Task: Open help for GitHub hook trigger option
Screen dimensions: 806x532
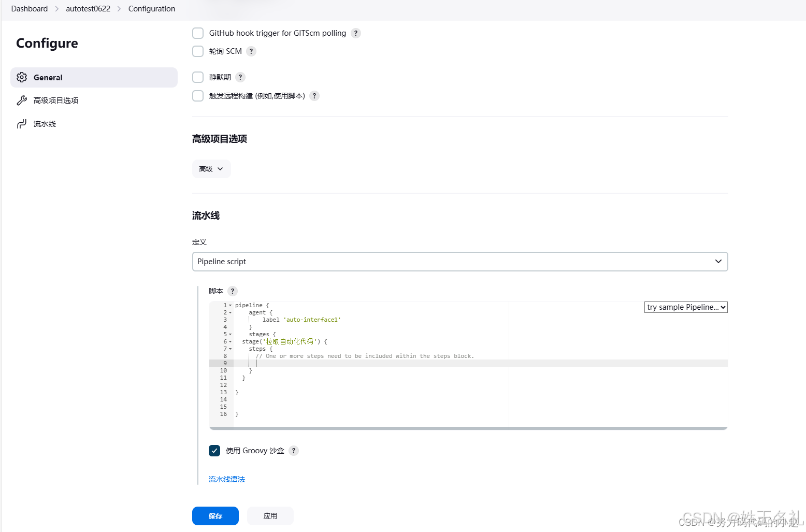Action: click(356, 33)
